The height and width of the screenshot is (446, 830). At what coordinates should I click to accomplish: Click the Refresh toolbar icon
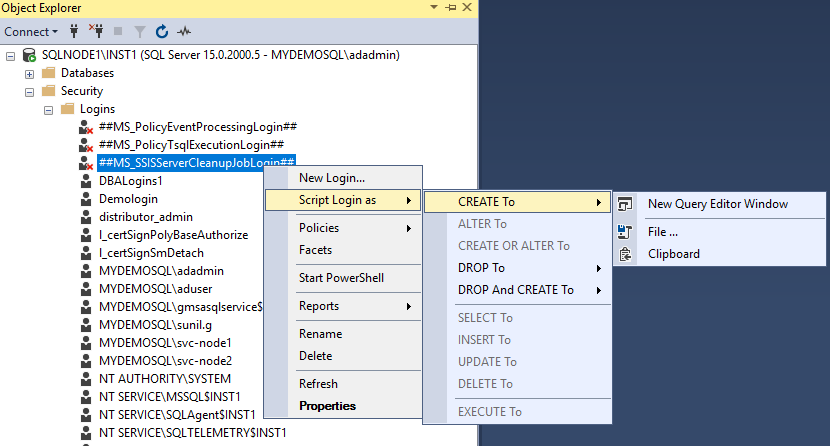point(162,32)
